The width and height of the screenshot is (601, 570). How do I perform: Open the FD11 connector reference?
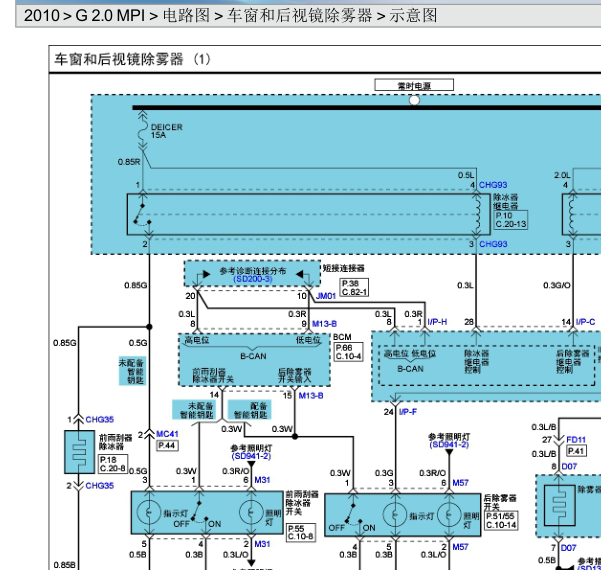point(576,440)
